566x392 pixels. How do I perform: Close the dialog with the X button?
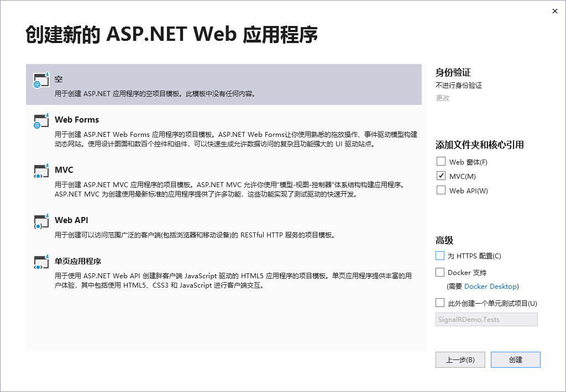pos(555,11)
